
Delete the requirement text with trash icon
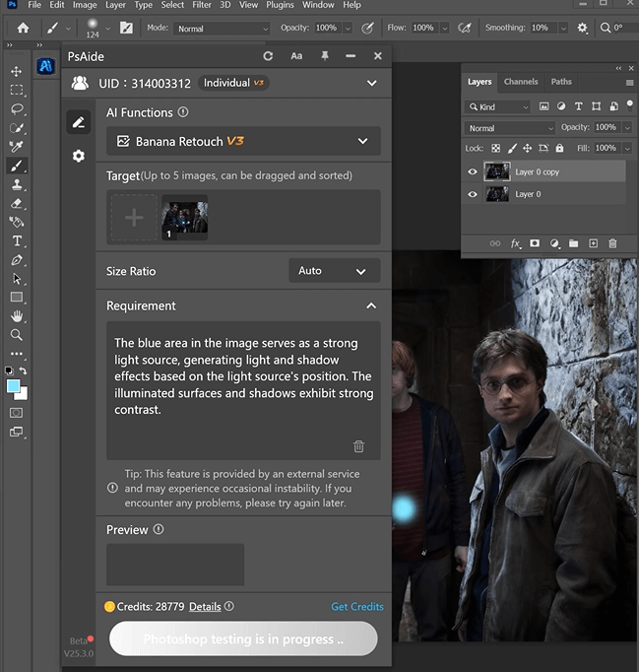[358, 446]
